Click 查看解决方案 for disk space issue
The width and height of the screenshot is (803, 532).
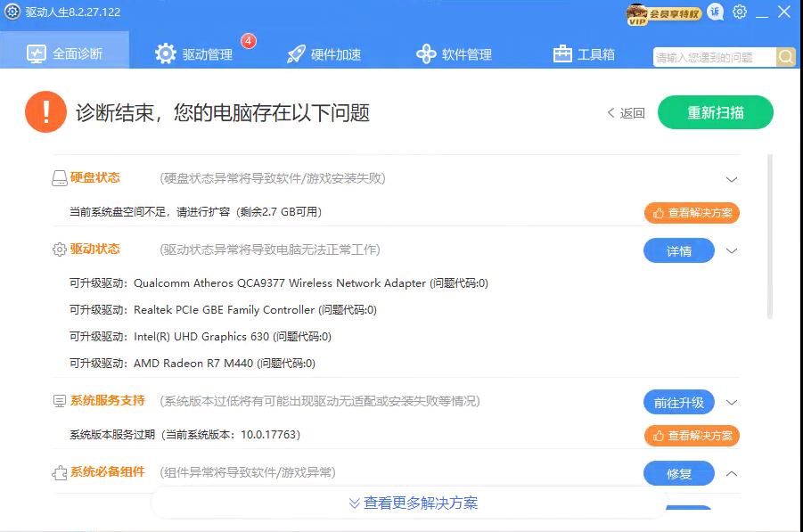point(692,212)
